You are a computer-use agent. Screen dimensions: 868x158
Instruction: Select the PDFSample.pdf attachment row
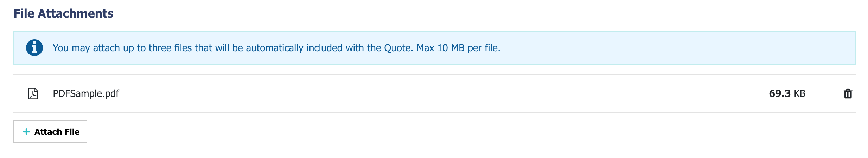[422, 94]
